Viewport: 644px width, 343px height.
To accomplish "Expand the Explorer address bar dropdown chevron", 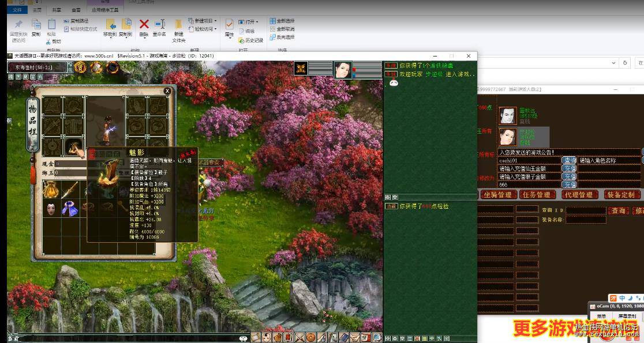I will [x=613, y=63].
